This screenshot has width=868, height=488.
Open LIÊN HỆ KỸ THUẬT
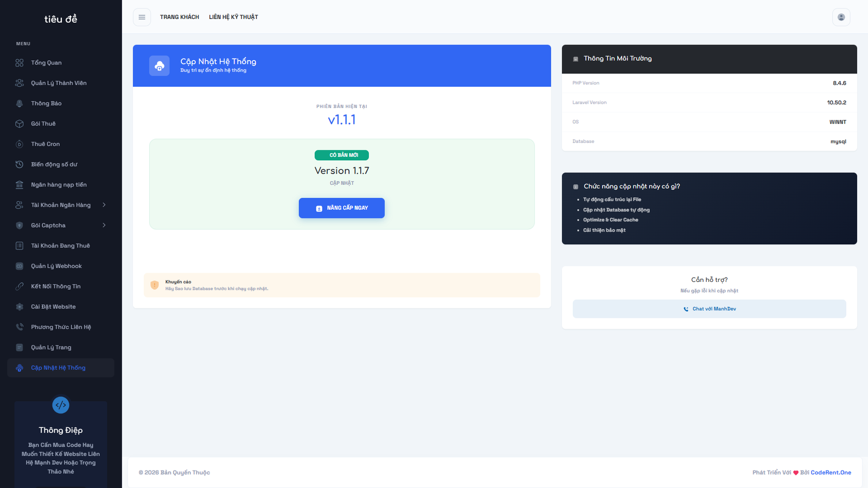click(x=233, y=17)
